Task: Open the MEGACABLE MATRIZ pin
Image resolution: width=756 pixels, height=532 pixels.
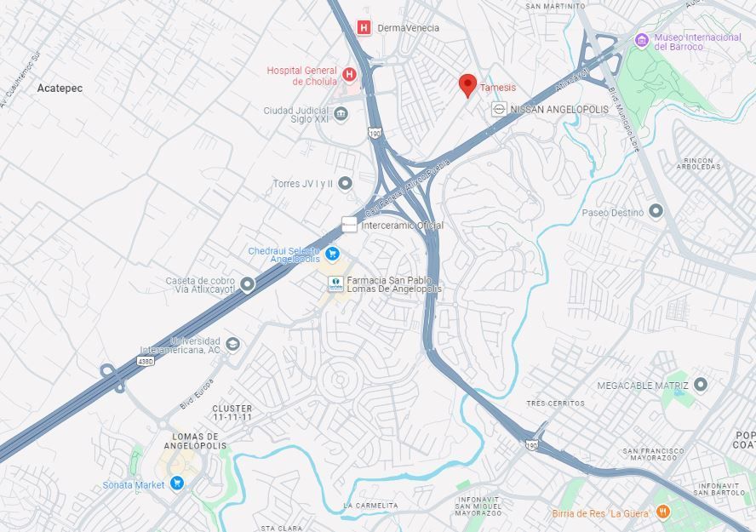Action: coord(701,385)
